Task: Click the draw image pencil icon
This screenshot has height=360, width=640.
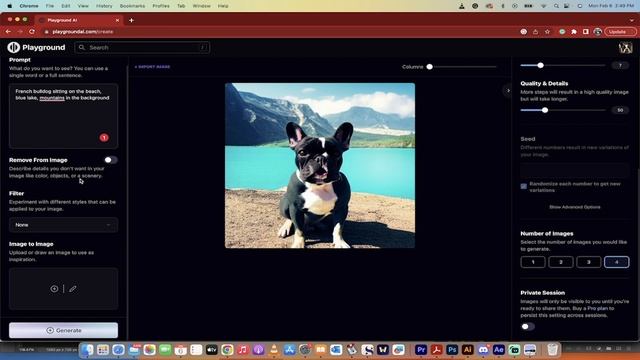Action: [x=73, y=289]
